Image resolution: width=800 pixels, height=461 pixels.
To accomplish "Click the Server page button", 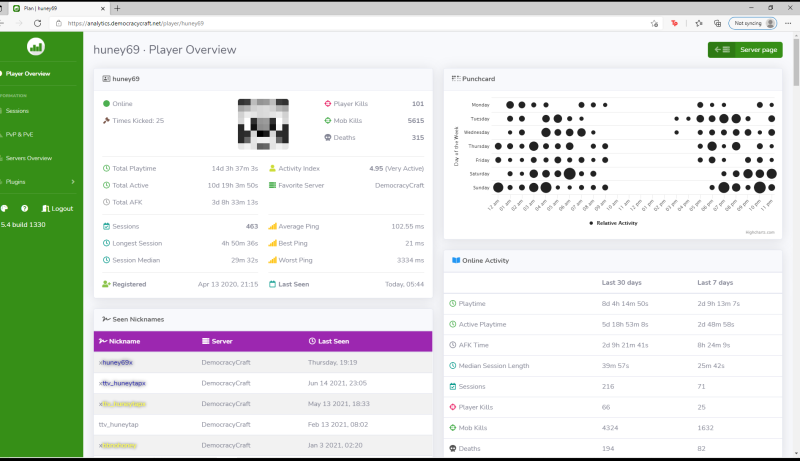I will pos(745,49).
